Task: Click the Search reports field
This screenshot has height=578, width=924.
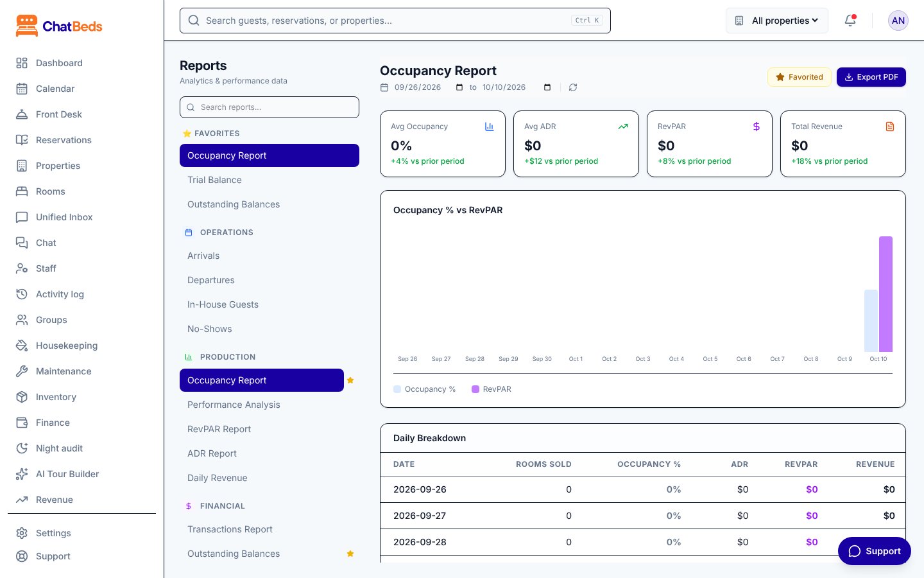Action: (x=269, y=107)
